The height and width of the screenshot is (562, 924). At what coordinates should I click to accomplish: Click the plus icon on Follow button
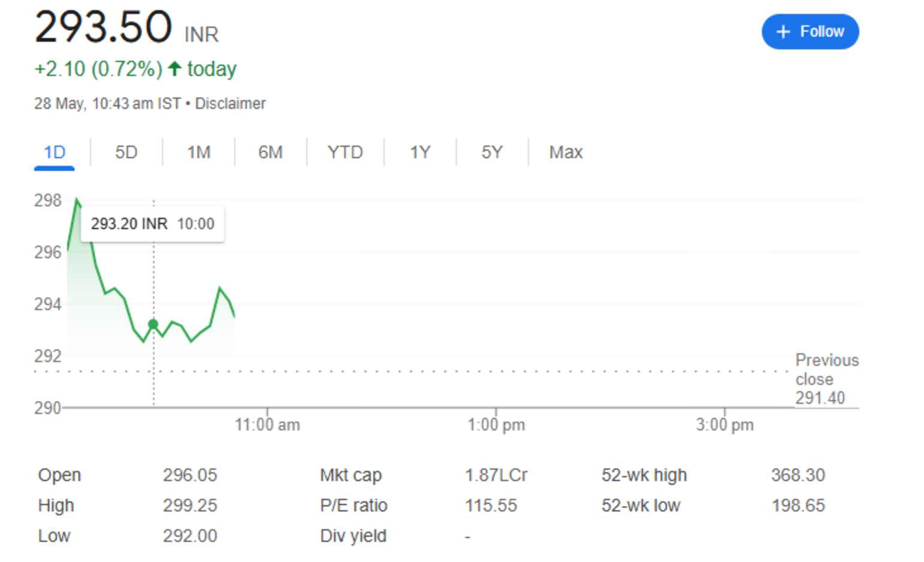pos(783,31)
